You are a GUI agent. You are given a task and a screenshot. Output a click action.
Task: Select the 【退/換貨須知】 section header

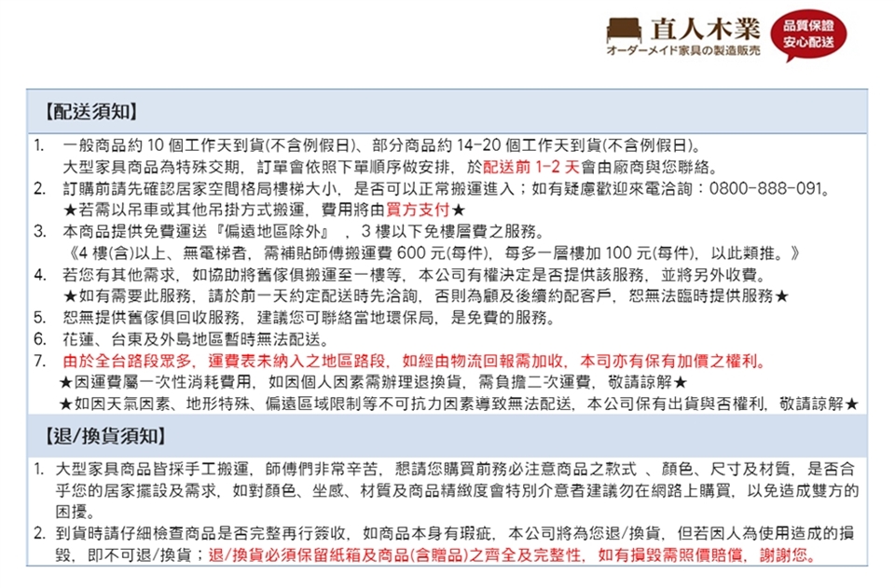(x=105, y=437)
